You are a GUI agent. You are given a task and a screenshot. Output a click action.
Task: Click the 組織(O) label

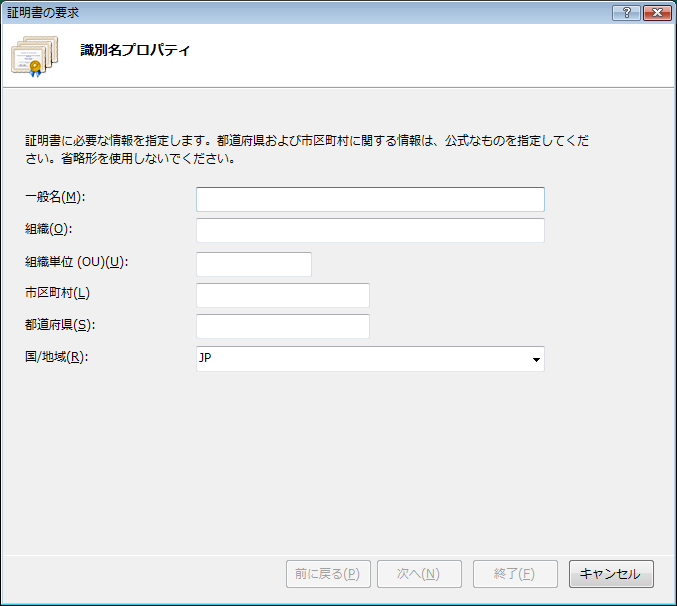(49, 230)
